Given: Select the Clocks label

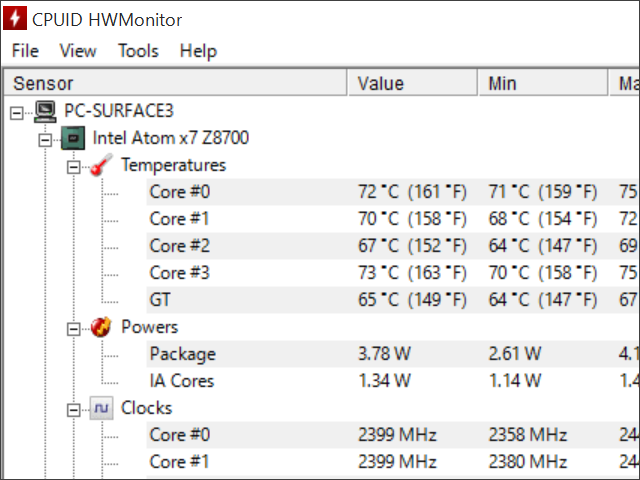Looking at the screenshot, I should 147,408.
